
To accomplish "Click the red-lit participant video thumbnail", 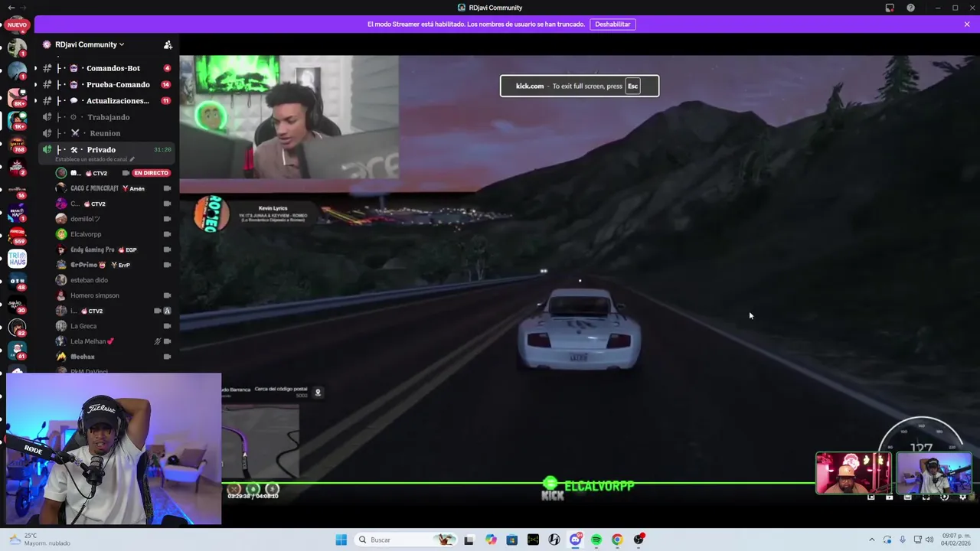I will (854, 473).
